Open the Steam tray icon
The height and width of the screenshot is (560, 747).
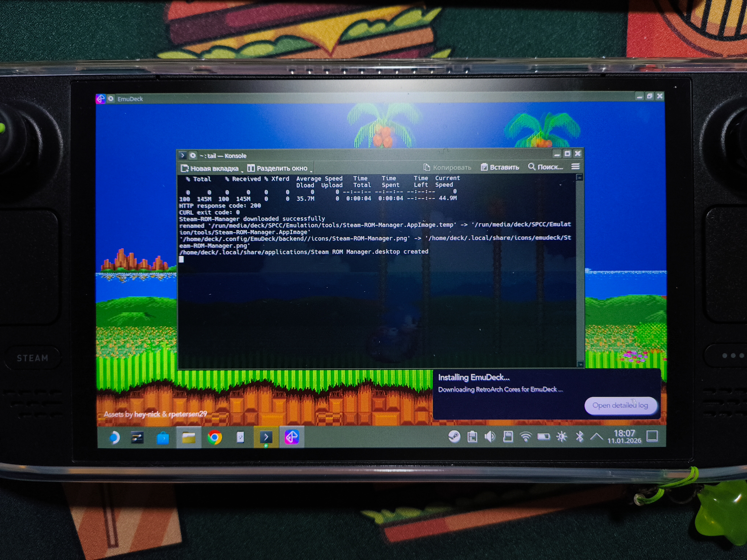pyautogui.click(x=454, y=436)
